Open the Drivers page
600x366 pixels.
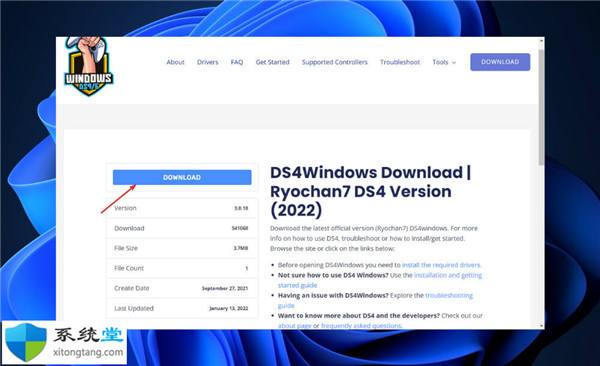tap(207, 62)
